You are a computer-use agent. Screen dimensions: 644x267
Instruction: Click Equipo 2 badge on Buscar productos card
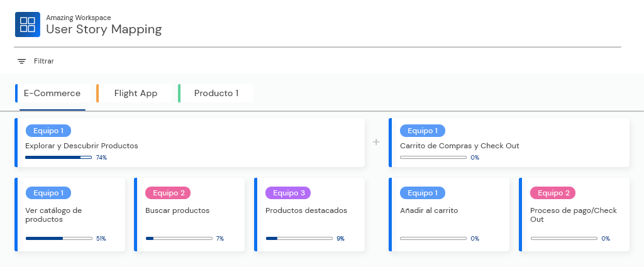tap(168, 193)
